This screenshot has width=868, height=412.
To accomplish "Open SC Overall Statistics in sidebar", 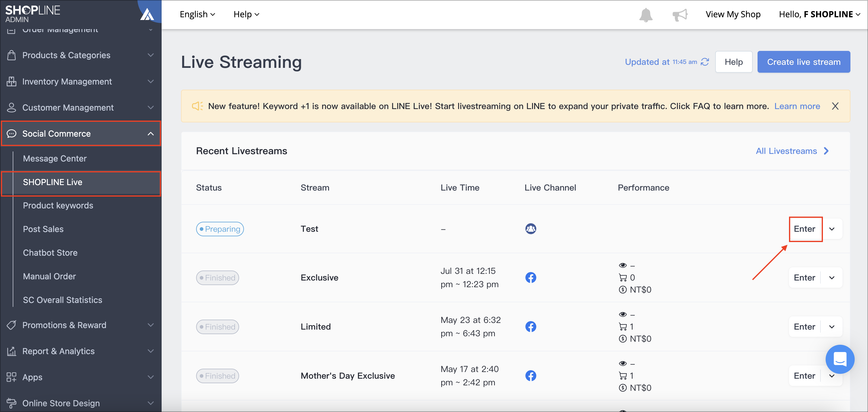I will (62, 300).
